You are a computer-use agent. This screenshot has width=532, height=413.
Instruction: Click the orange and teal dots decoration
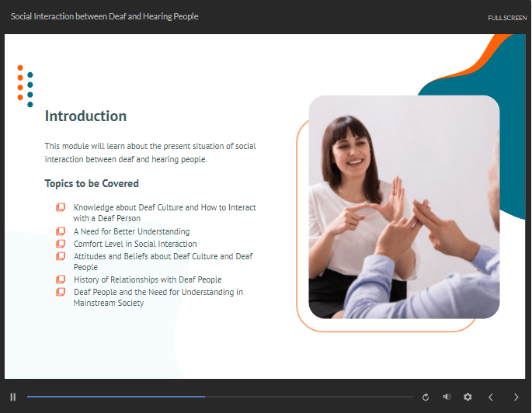click(25, 85)
